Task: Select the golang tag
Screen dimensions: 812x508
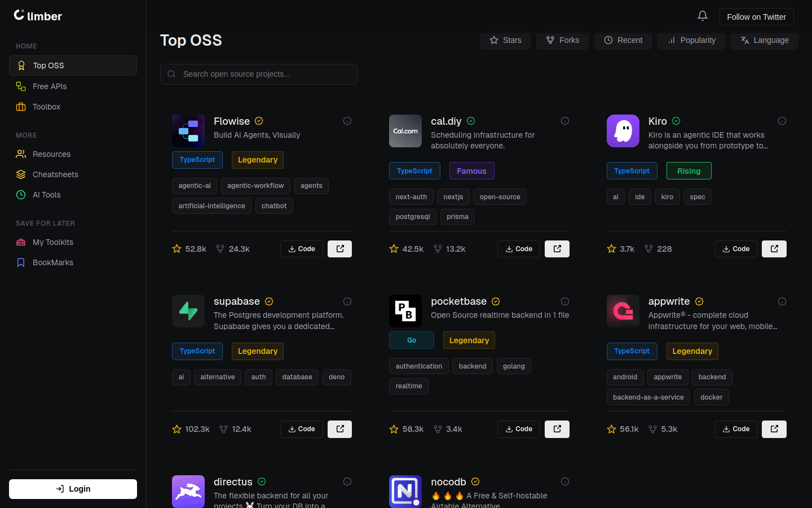Action: tap(514, 366)
